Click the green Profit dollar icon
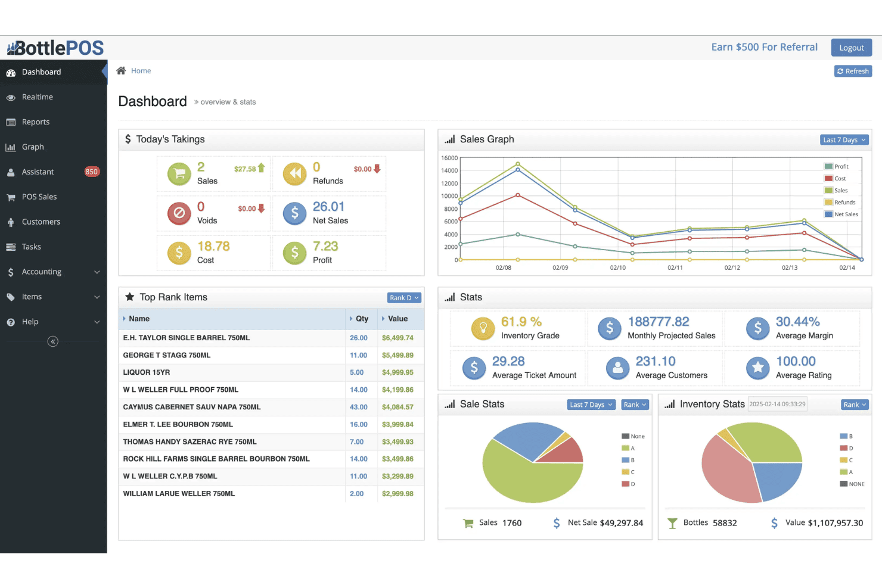Image resolution: width=882 pixels, height=588 pixels. pyautogui.click(x=294, y=253)
